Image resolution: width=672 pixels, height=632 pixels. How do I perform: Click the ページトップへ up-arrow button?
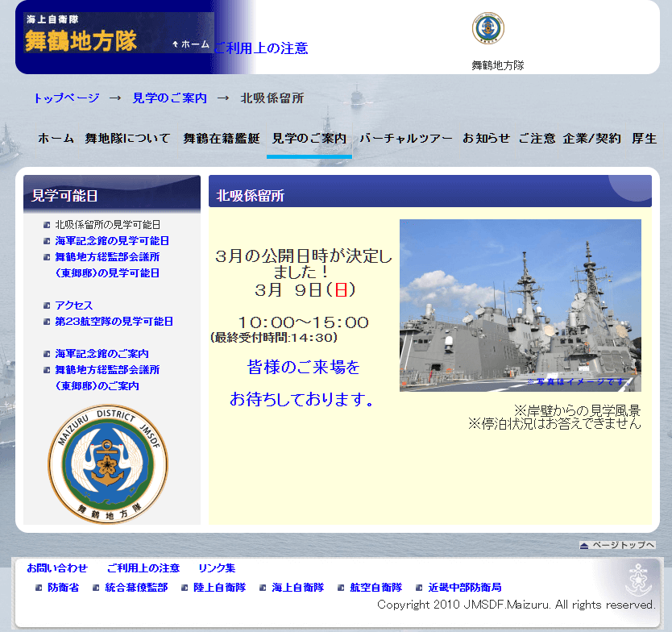(617, 546)
